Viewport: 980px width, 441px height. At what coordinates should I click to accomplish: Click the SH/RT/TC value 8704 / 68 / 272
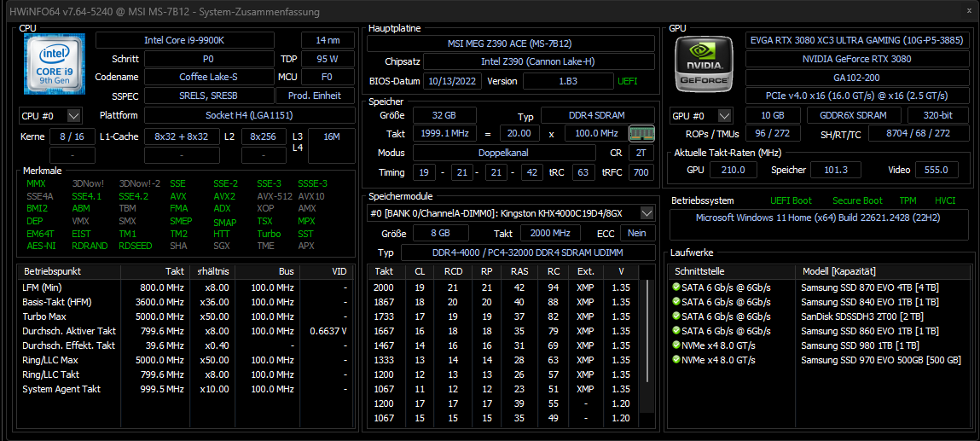[x=919, y=134]
